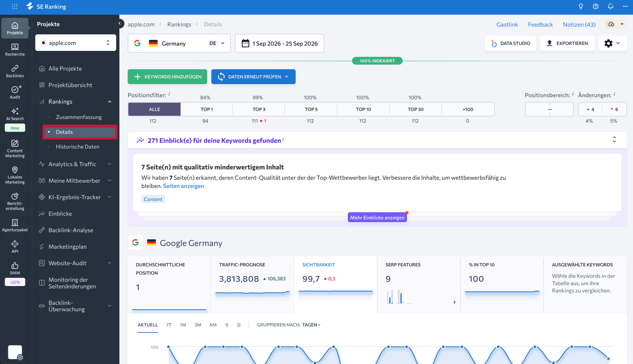Screen dimensions: 633x364
Task: Open the date range picker field
Action: coord(279,43)
